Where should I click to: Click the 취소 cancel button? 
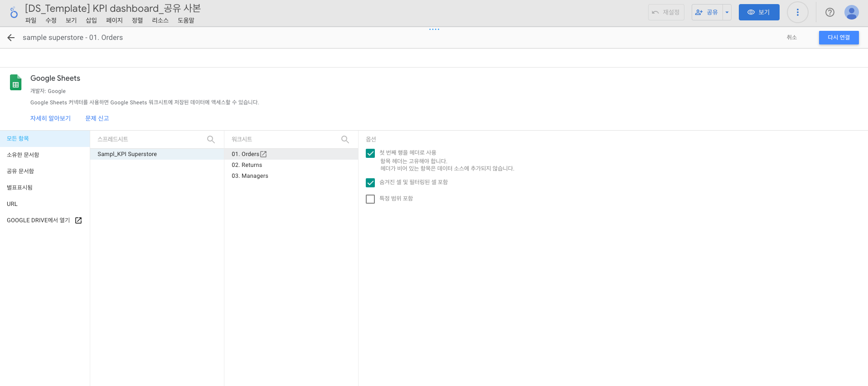pos(791,38)
